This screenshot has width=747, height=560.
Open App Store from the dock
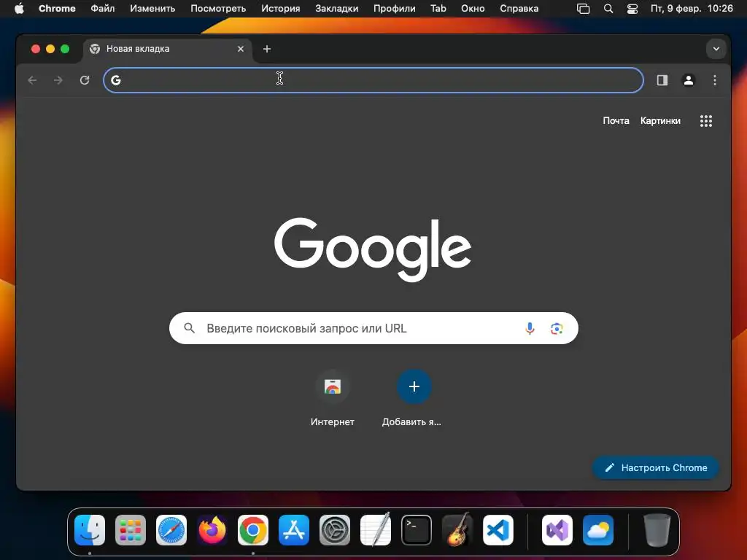[x=294, y=530]
